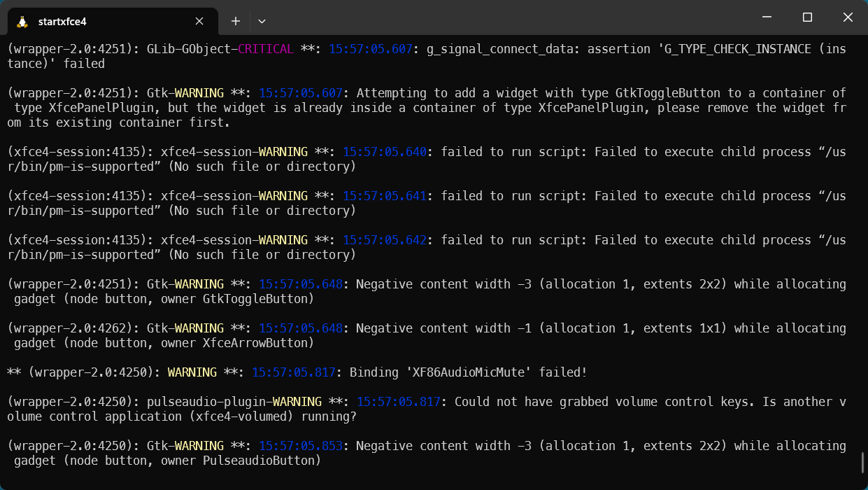Image resolution: width=868 pixels, height=490 pixels.
Task: Maximize the terminal window
Action: (x=807, y=17)
